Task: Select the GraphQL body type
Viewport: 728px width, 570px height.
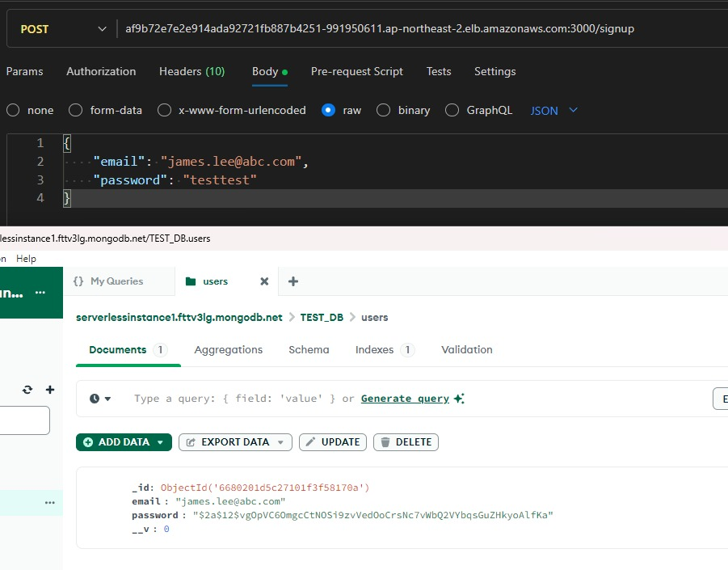Action: 452,110
